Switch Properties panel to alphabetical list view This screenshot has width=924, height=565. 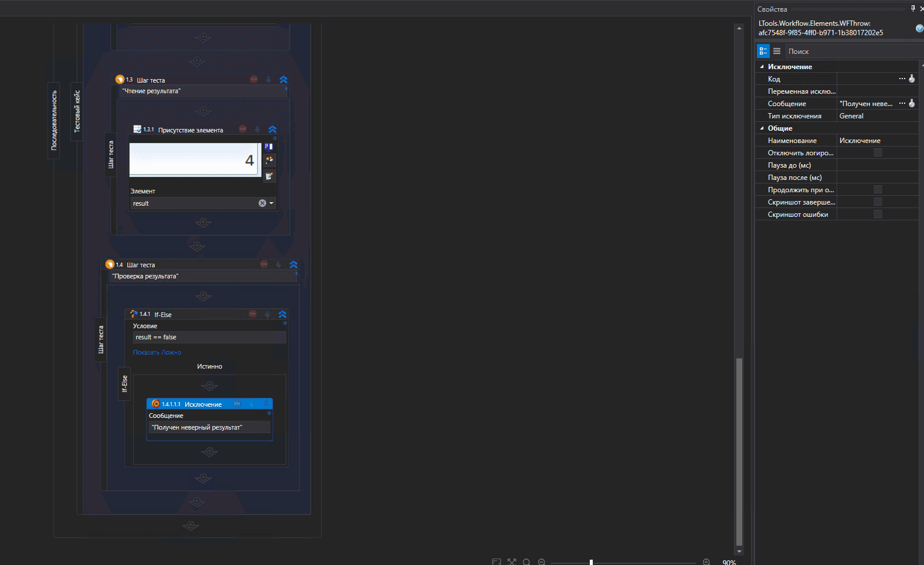tap(777, 51)
